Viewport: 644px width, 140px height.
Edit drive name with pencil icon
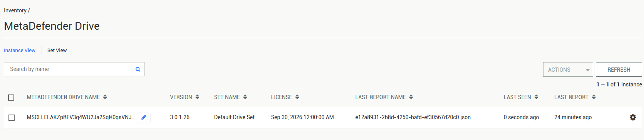pos(144,118)
